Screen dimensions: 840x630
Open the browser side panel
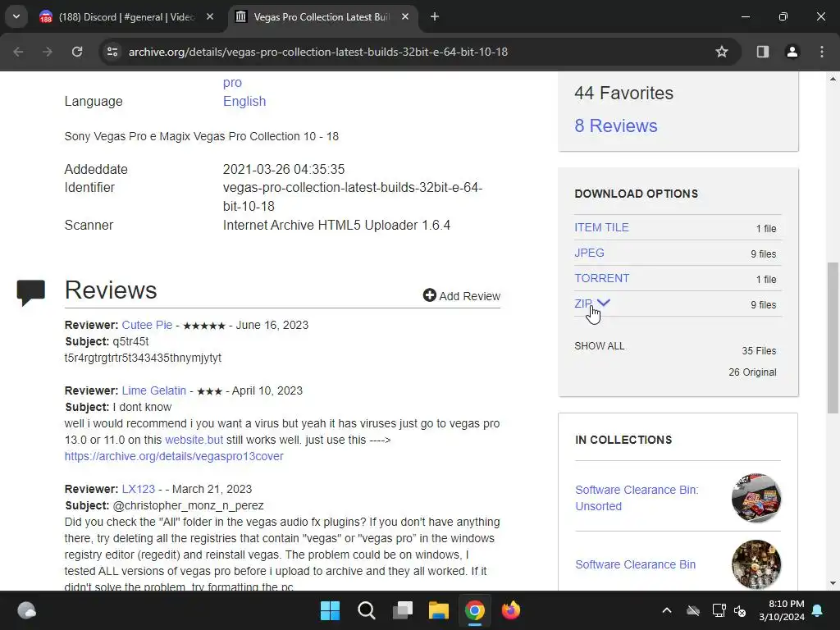pyautogui.click(x=763, y=52)
